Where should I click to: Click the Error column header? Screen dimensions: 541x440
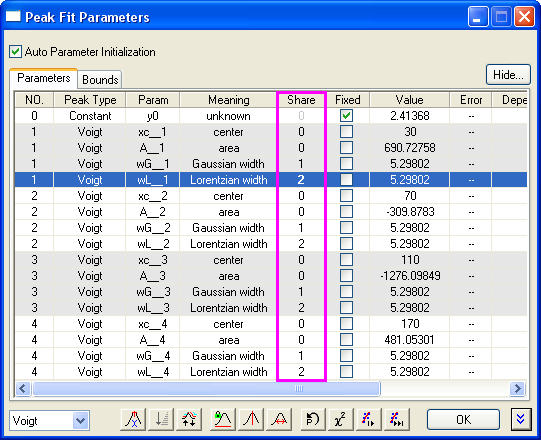pyautogui.click(x=471, y=100)
